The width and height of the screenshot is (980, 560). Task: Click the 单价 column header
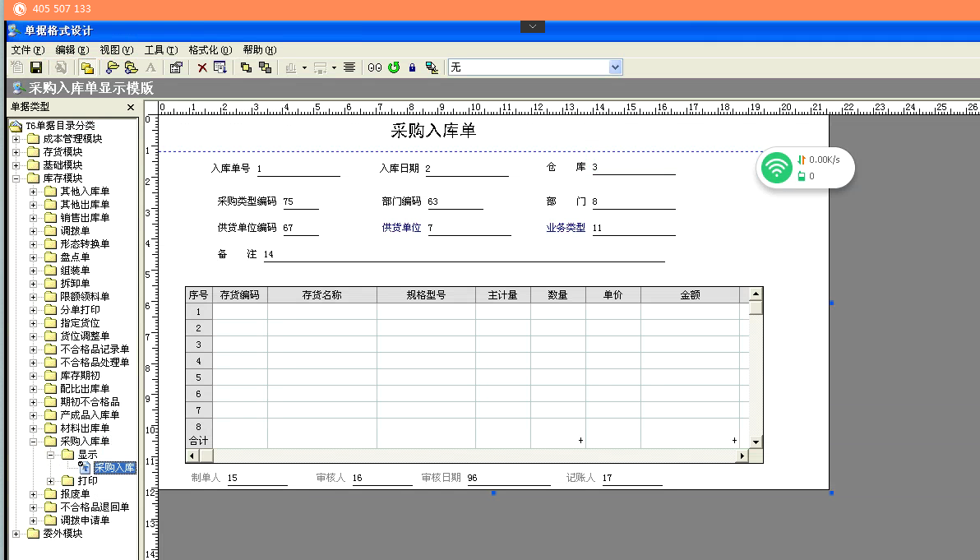613,295
